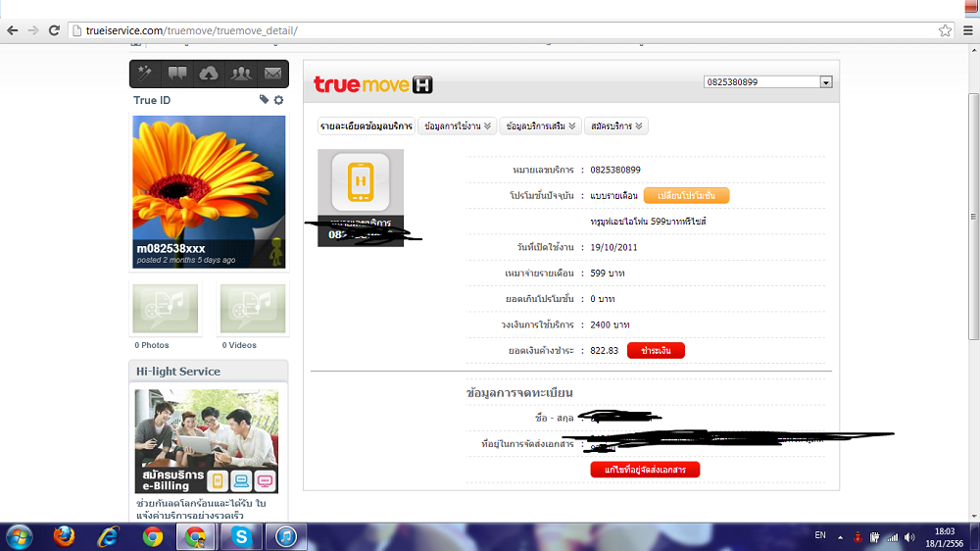
Task: Launch Internet Explorer from the taskbar
Action: pyautogui.click(x=108, y=536)
